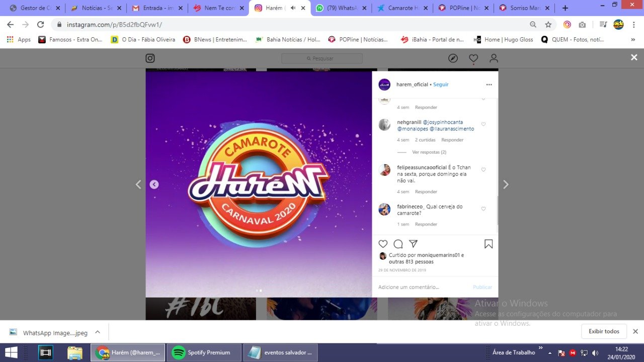The image size is (644, 362).
Task: Close the downloads bar
Action: (x=635, y=331)
